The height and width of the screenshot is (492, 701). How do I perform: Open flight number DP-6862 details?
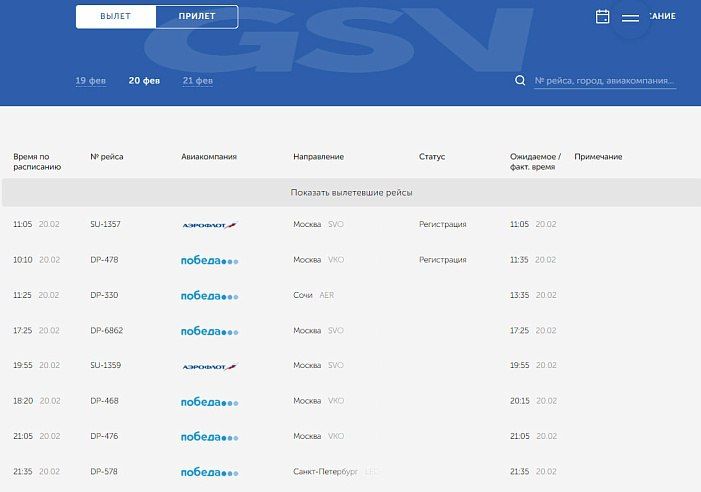coord(106,331)
